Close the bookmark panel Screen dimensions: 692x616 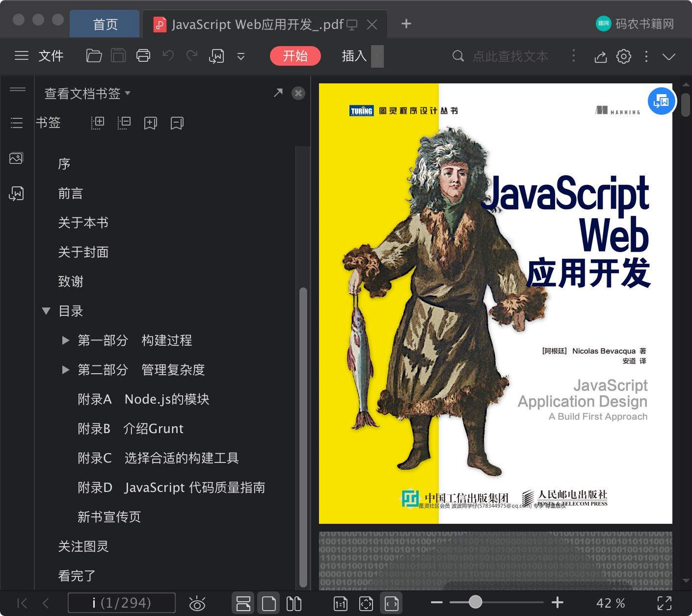(298, 93)
